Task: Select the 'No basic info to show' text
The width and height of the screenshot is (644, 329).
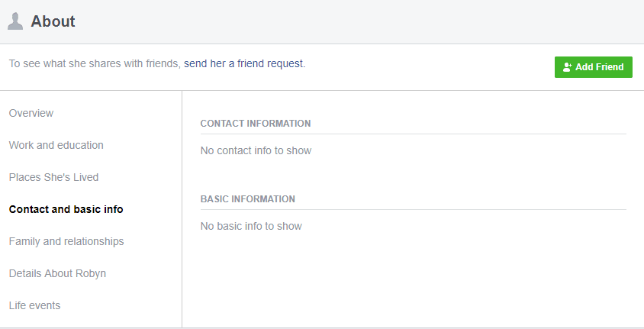Action: tap(251, 226)
